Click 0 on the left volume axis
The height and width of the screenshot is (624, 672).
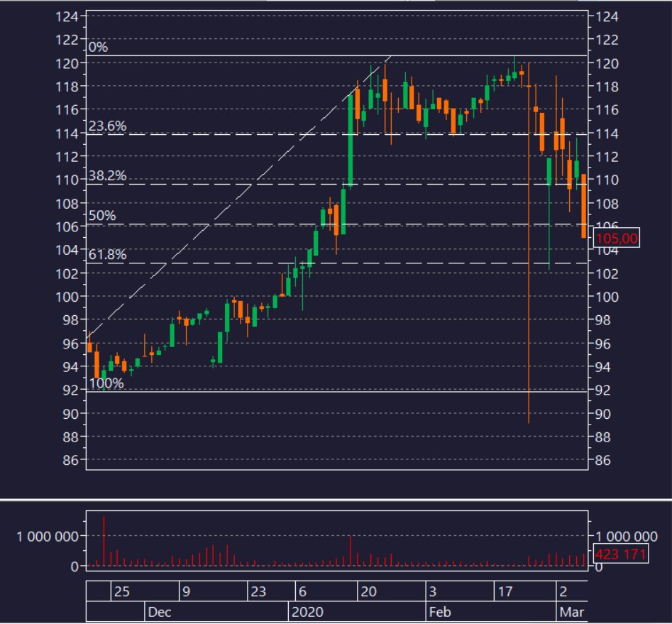(75, 566)
